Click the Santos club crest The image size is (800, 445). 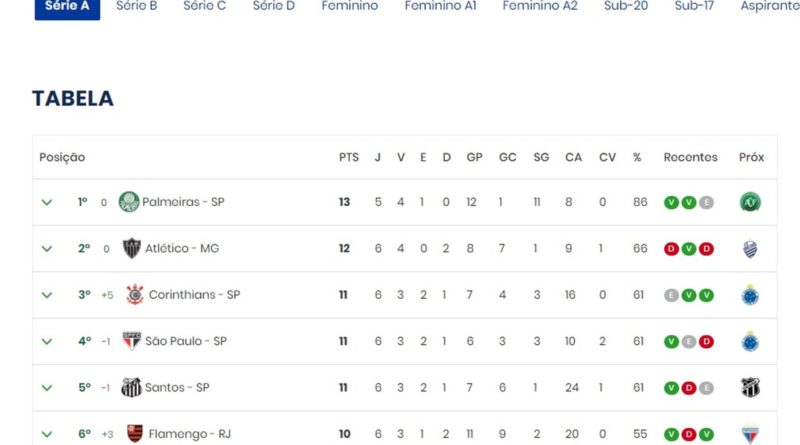pyautogui.click(x=131, y=387)
